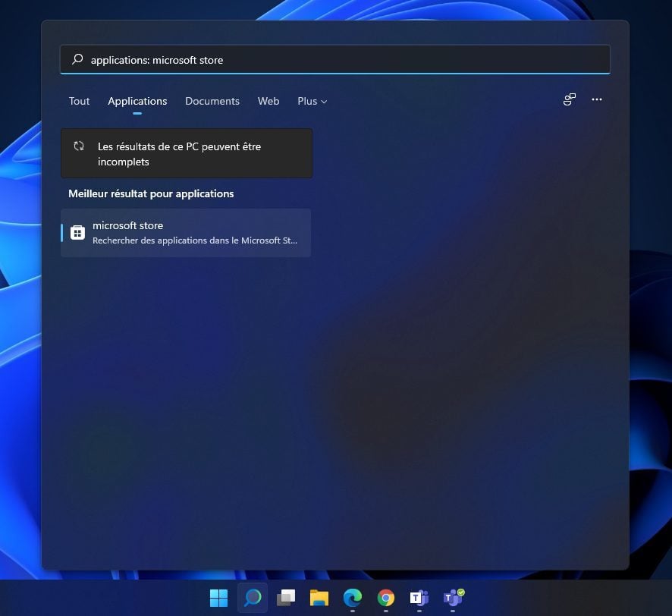Click the 'microsoft store' result title
Image resolution: width=672 pixels, height=616 pixels.
(x=127, y=225)
